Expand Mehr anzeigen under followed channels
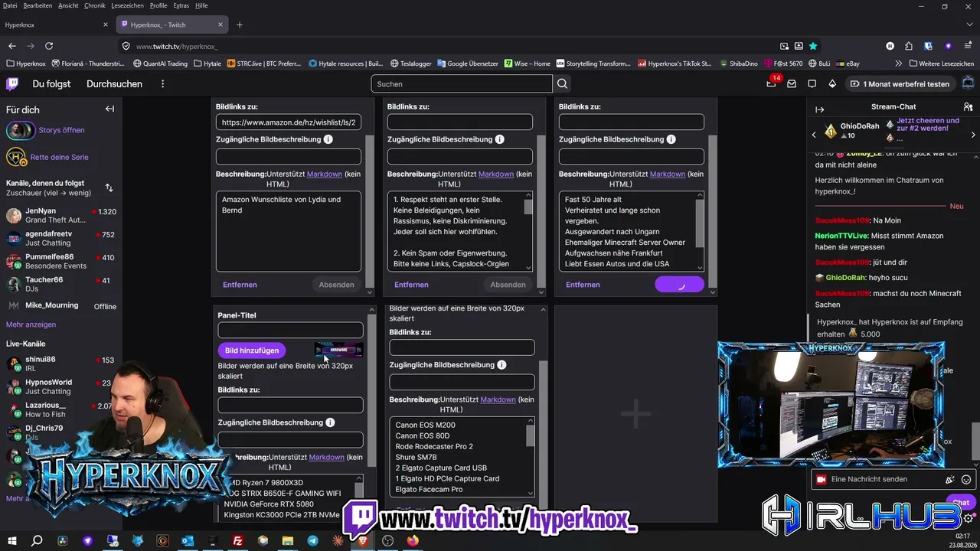980x551 pixels. coord(31,324)
